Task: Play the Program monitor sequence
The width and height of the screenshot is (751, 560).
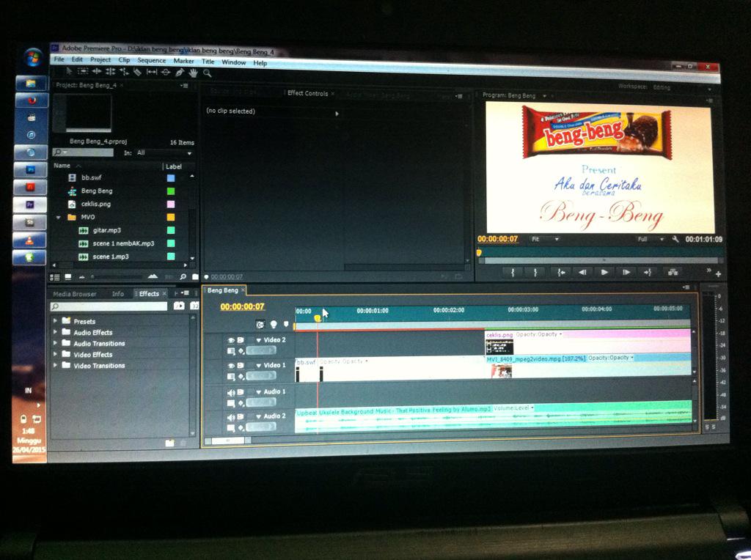Action: pyautogui.click(x=604, y=273)
